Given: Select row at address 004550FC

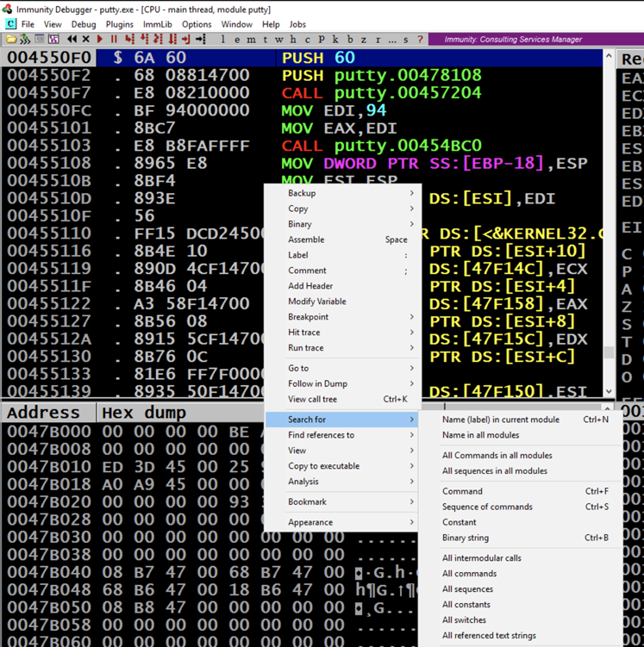Looking at the screenshot, I should click(302, 110).
